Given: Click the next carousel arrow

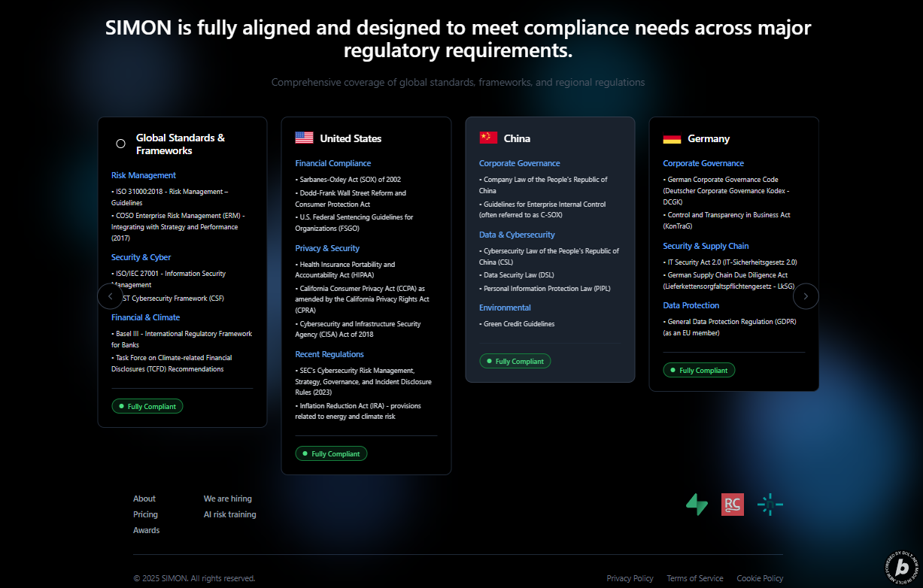Looking at the screenshot, I should [x=806, y=296].
